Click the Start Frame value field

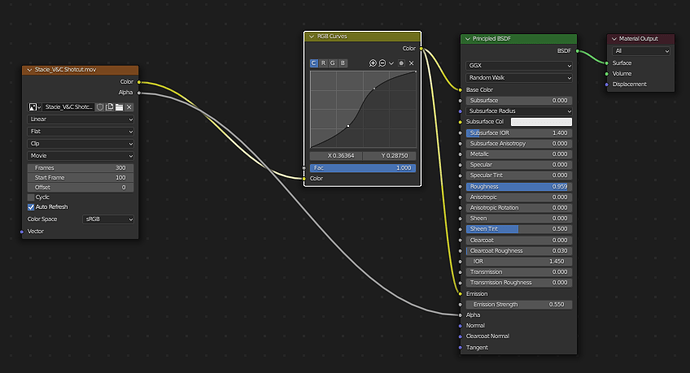[x=81, y=178]
